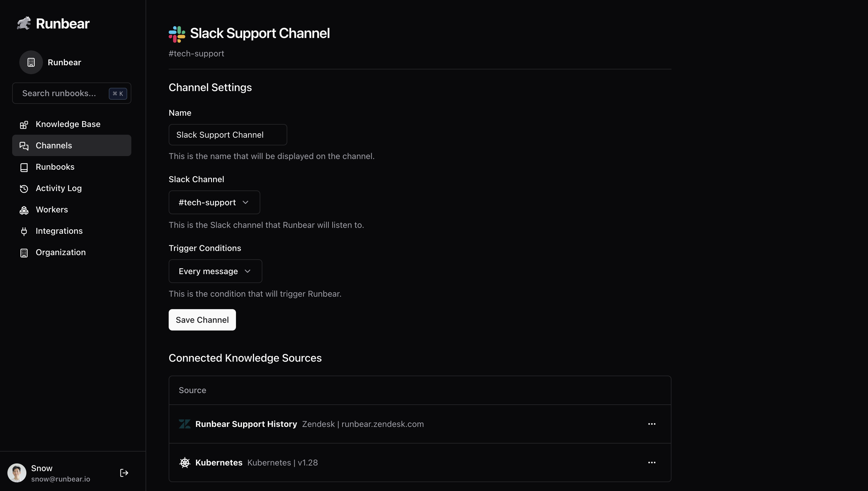The height and width of the screenshot is (491, 868).
Task: Expand the #tech-support Slack Channel dropdown
Action: click(214, 202)
